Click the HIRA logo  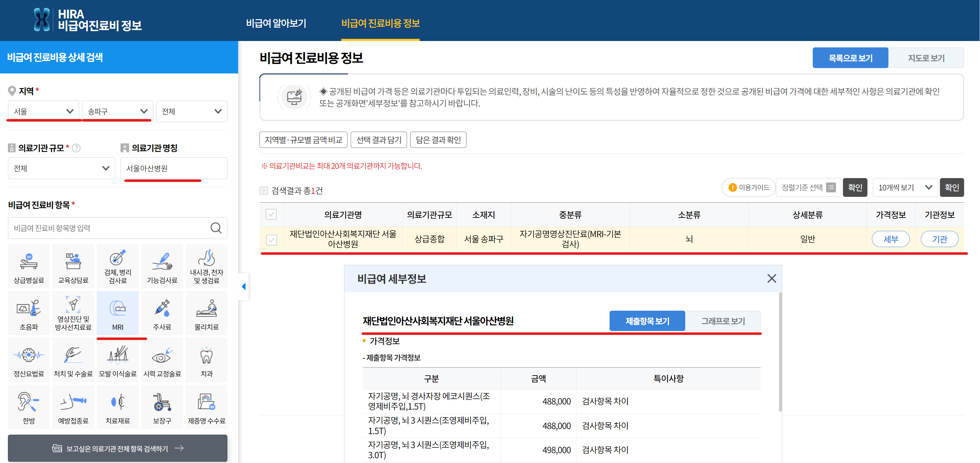[87, 20]
